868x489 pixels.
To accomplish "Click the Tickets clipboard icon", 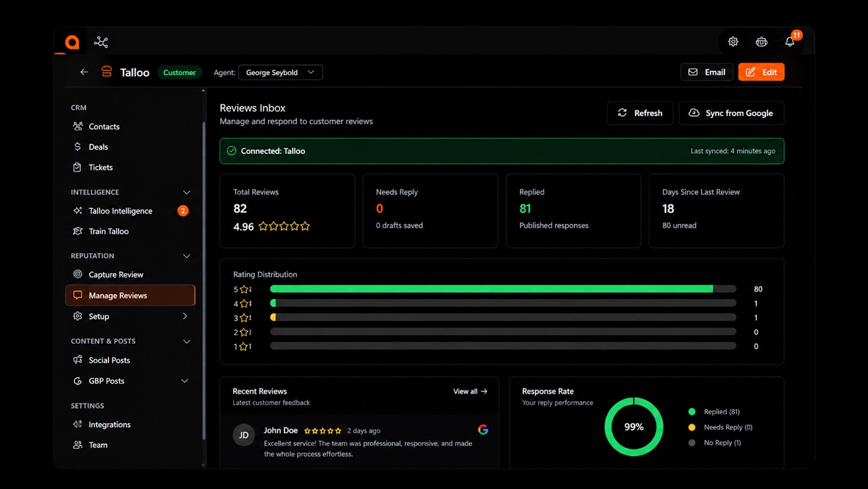I will (x=77, y=168).
